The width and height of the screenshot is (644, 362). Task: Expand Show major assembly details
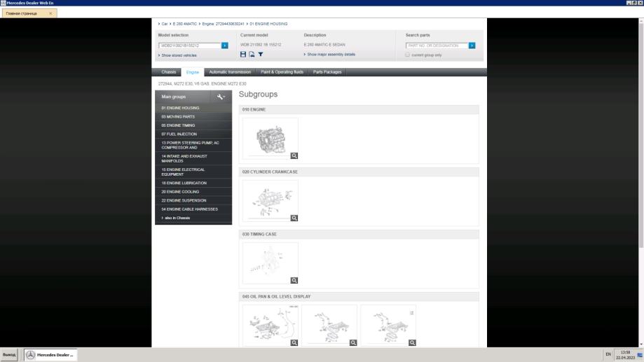click(330, 54)
